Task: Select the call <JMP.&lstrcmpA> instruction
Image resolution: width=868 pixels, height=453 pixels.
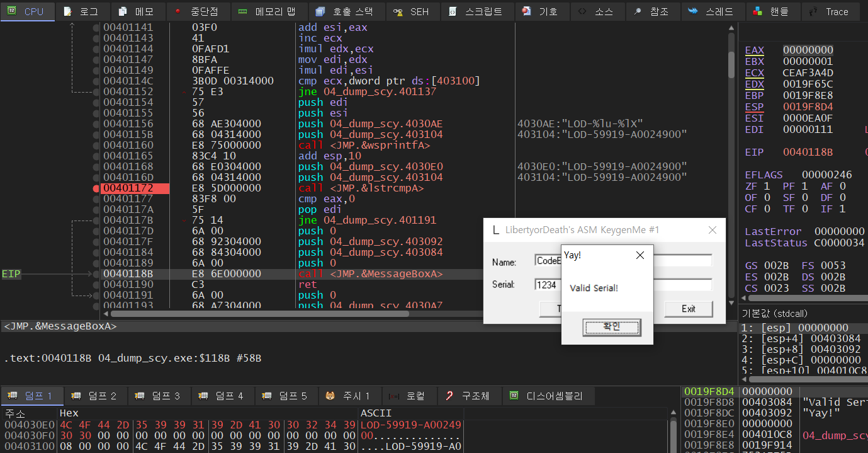Action: coord(361,188)
